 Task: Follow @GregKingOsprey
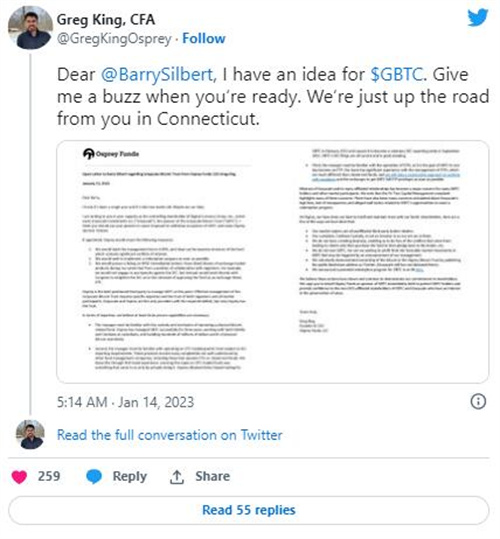click(x=204, y=38)
